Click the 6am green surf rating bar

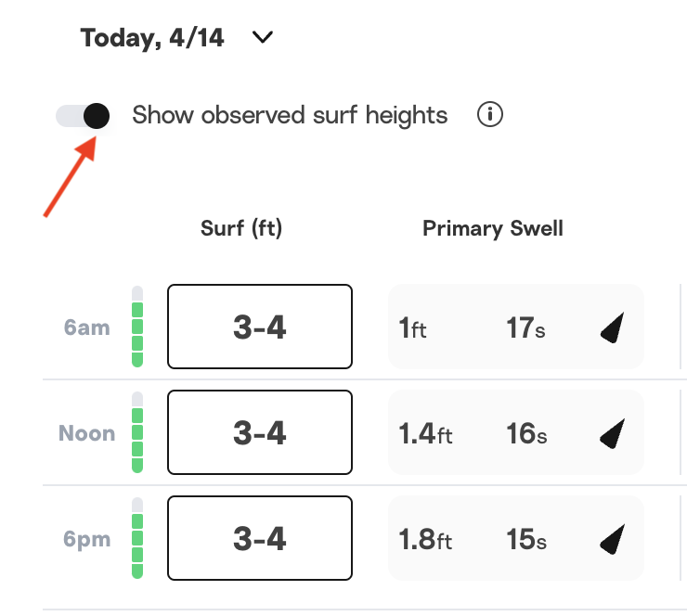pos(137,327)
